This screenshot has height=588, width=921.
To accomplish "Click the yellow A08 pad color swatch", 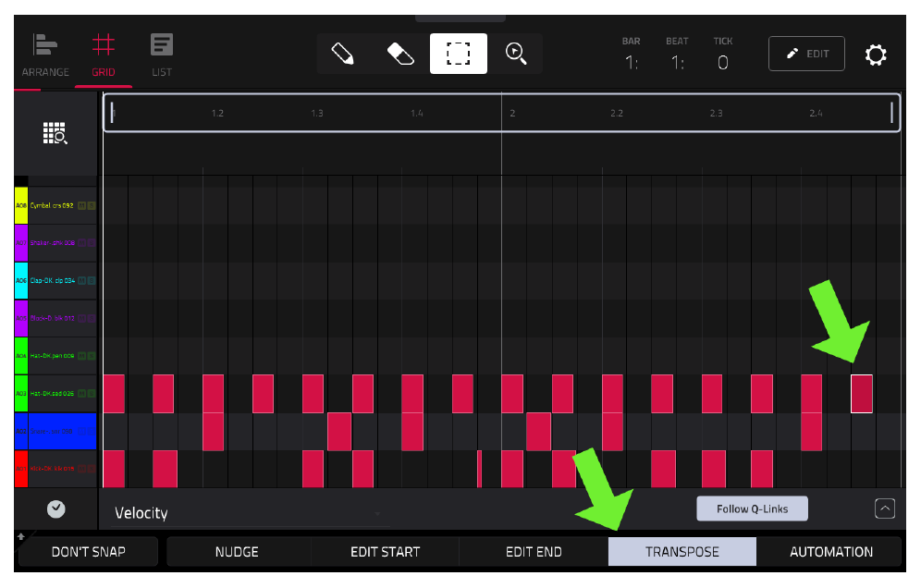I will [x=21, y=205].
